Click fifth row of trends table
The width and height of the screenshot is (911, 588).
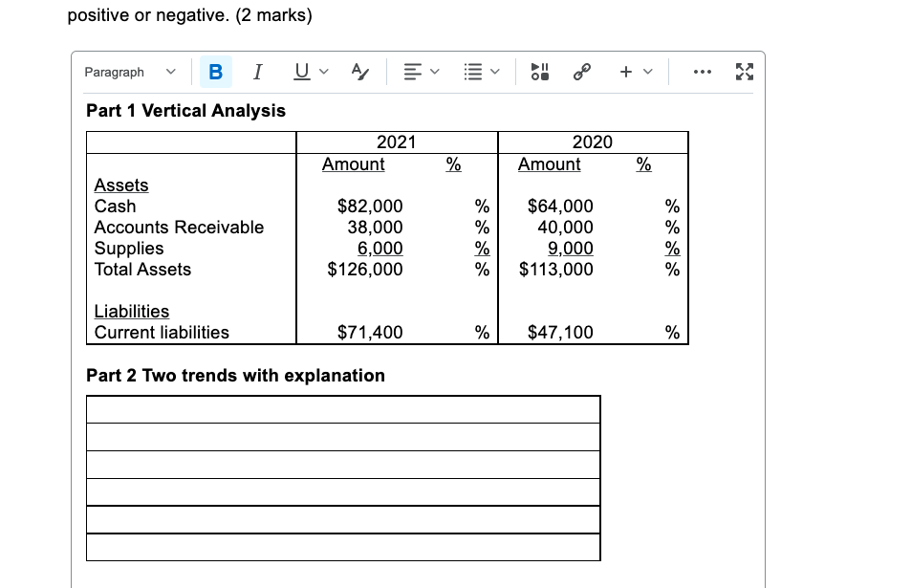[x=343, y=519]
